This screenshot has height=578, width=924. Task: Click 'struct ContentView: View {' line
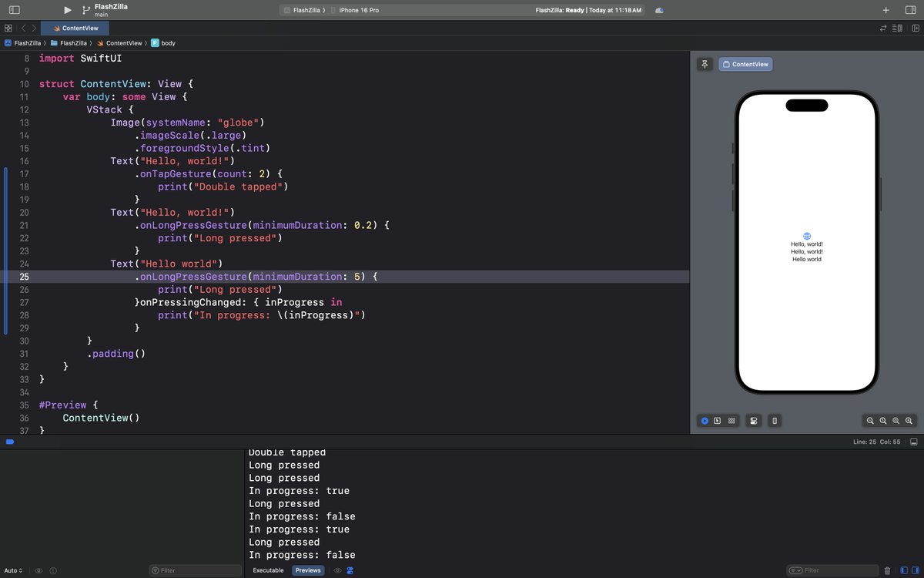click(x=116, y=84)
